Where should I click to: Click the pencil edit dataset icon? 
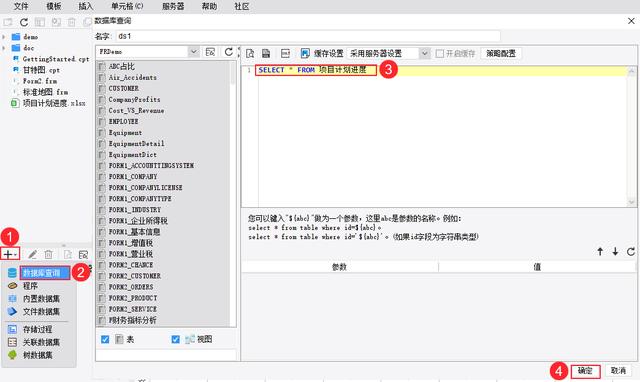coord(33,255)
